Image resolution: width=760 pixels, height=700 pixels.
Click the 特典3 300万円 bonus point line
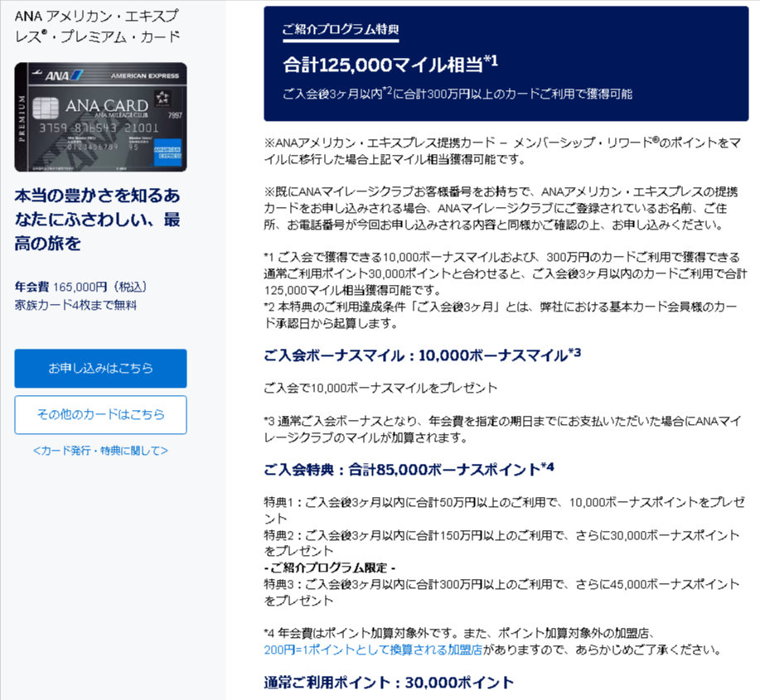pyautogui.click(x=501, y=592)
